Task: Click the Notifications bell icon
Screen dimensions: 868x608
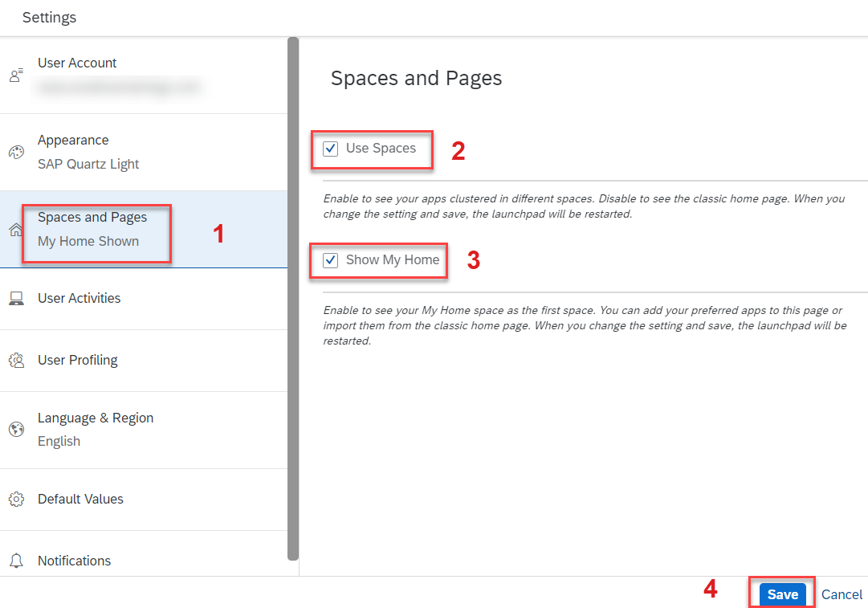Action: click(16, 561)
